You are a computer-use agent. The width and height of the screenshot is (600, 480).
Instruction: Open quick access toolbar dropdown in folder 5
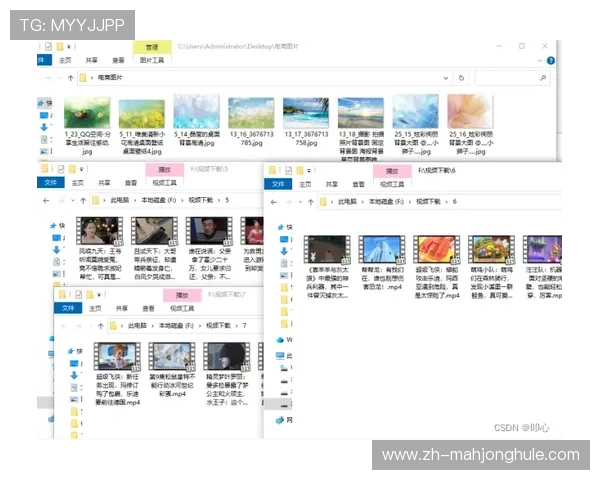pyautogui.click(x=82, y=169)
